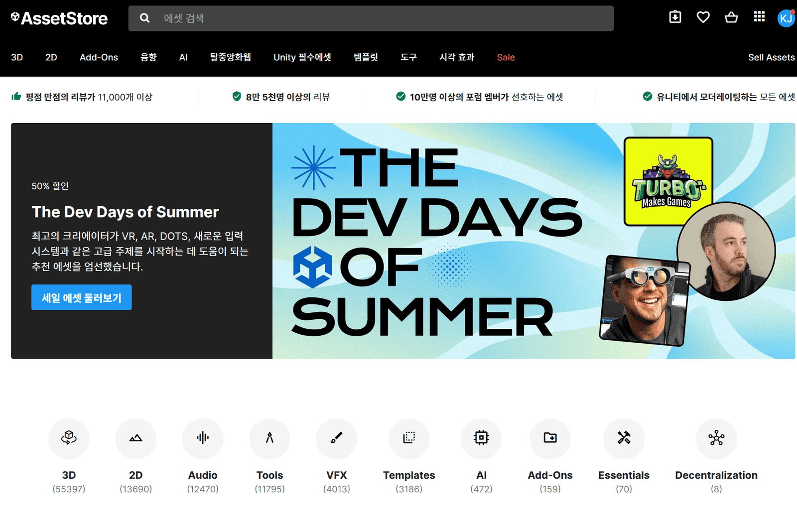The width and height of the screenshot is (797, 532).
Task: Go to the red Sale link
Action: click(506, 57)
